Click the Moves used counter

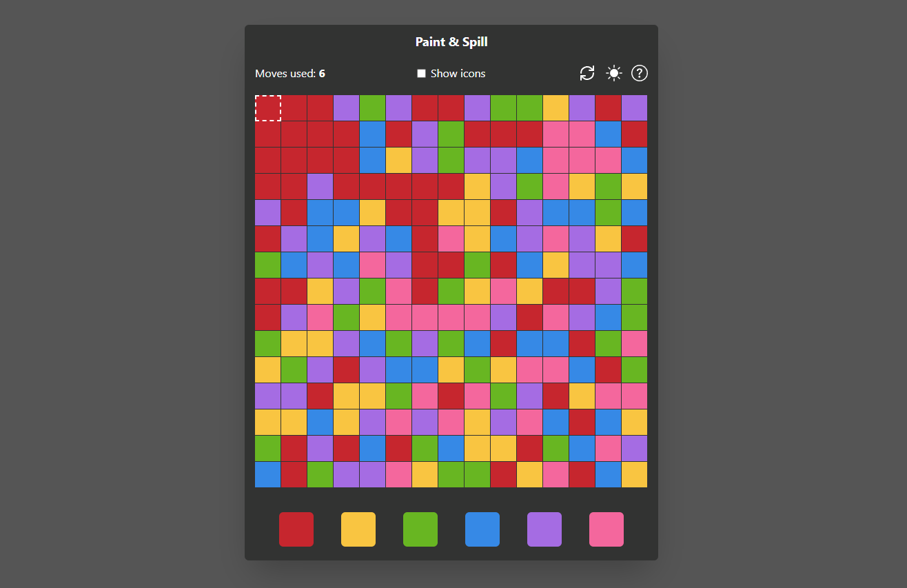pyautogui.click(x=290, y=73)
